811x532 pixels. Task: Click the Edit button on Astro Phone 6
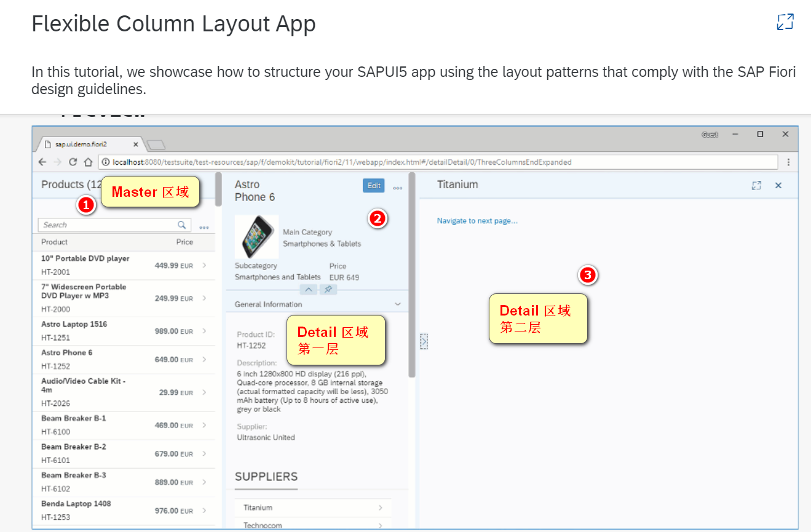click(x=374, y=186)
